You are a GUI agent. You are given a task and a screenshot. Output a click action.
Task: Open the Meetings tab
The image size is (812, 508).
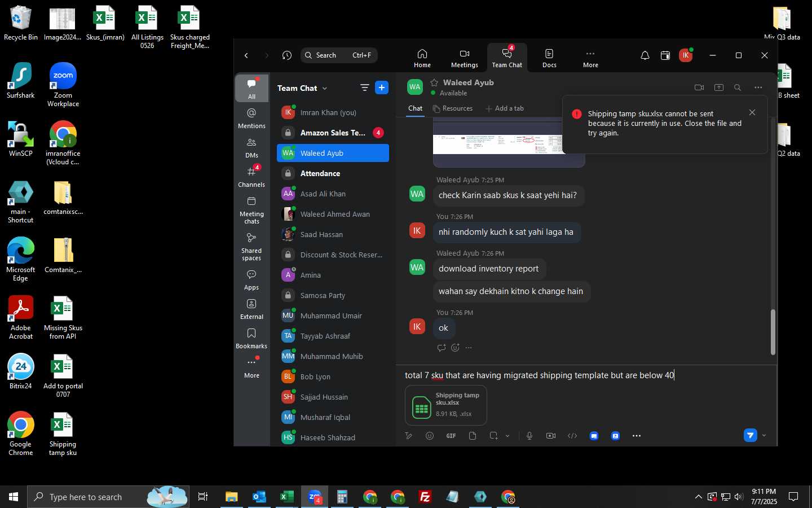pyautogui.click(x=464, y=58)
